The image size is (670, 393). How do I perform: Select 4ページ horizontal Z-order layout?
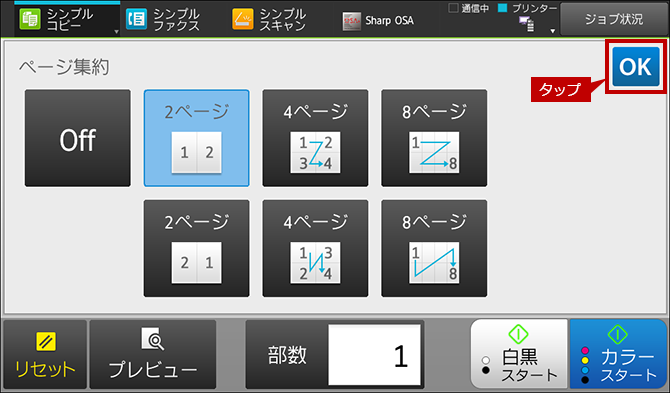coord(315,138)
